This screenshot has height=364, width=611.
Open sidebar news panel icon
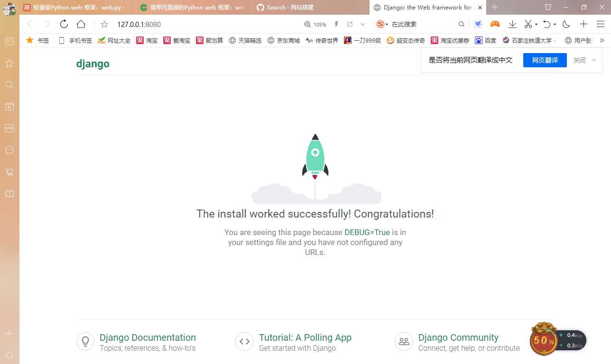[9, 41]
